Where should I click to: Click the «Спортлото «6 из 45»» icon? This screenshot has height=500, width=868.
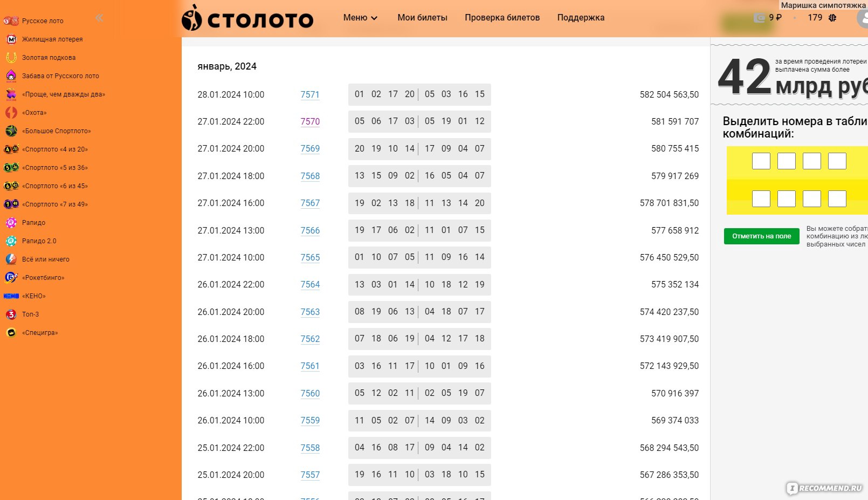click(11, 186)
